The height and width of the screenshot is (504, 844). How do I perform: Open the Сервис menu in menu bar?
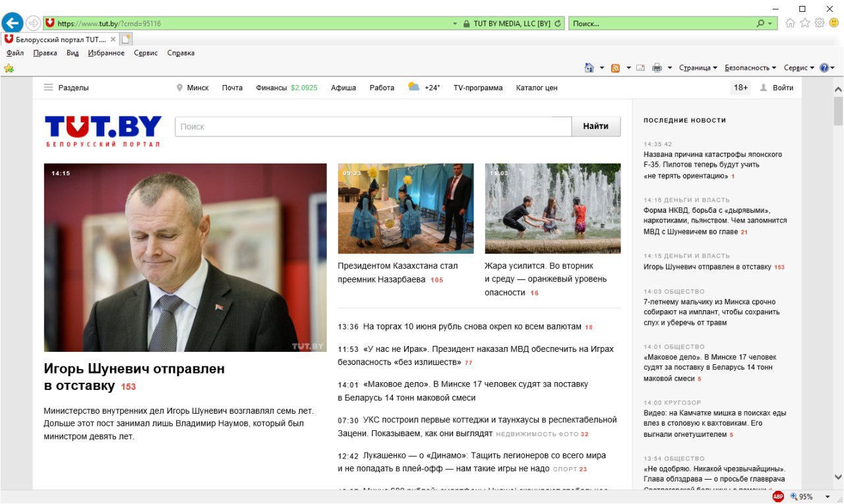click(x=146, y=53)
